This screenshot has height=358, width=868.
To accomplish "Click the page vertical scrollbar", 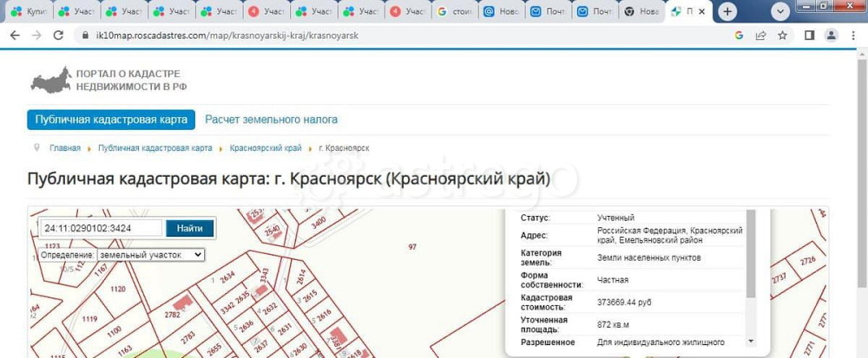I will 863,172.
